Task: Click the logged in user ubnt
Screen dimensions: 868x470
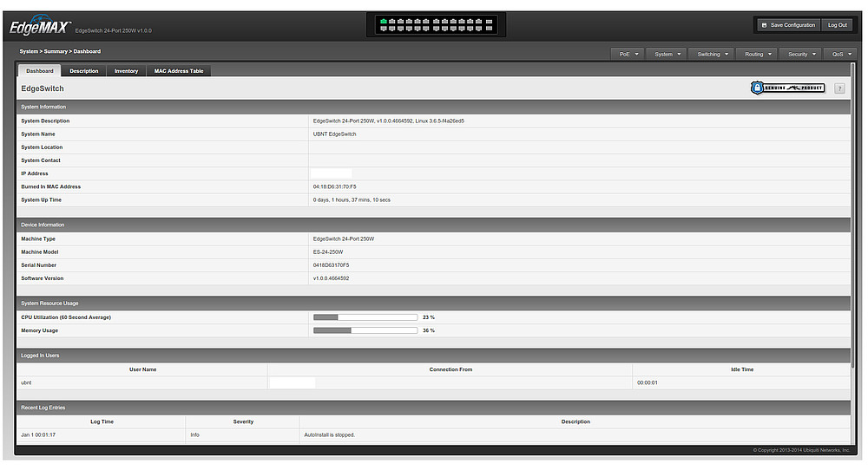Action: (x=26, y=382)
